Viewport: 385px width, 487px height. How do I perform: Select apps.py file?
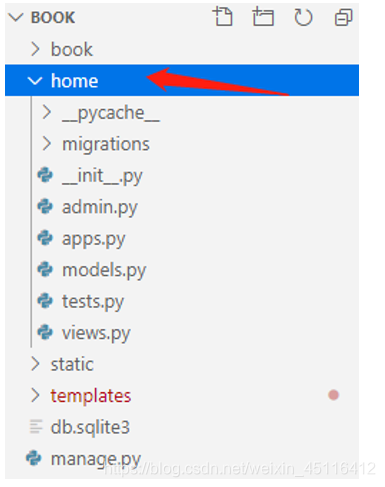[x=94, y=239]
